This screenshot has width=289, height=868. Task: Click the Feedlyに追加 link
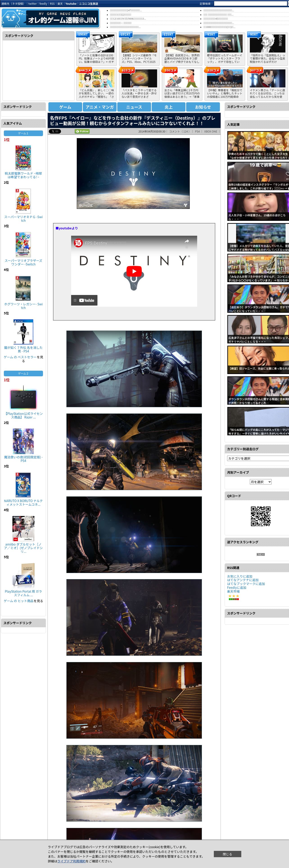[x=237, y=587]
